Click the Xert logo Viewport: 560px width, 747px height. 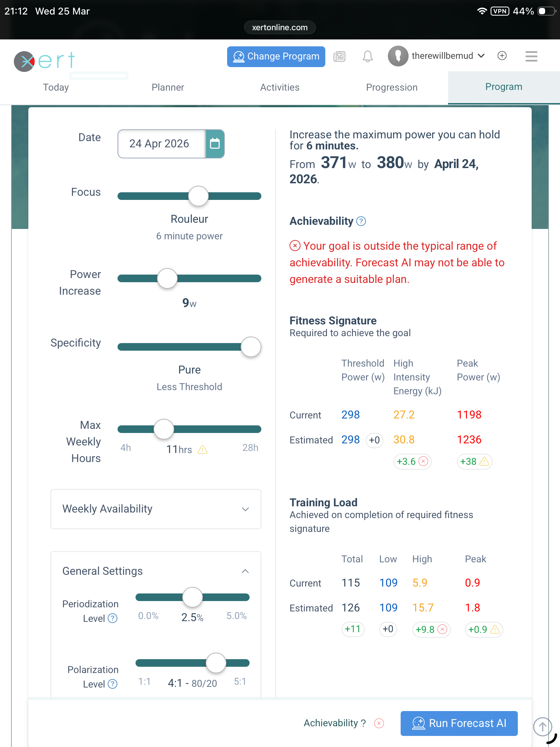(x=44, y=61)
